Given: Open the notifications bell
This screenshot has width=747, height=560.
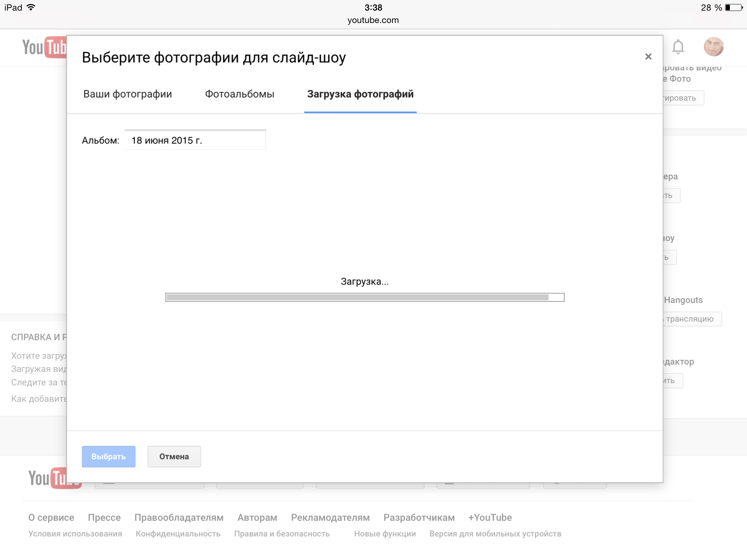Looking at the screenshot, I should click(678, 47).
